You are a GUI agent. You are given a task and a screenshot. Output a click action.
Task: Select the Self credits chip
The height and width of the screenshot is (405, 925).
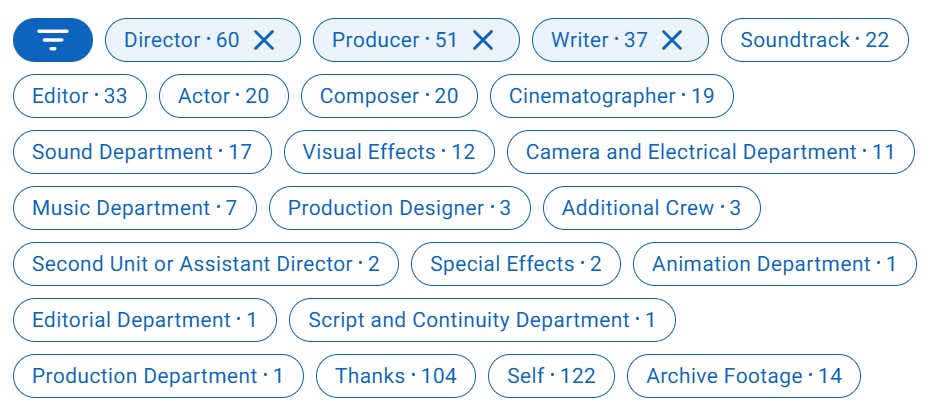[551, 376]
